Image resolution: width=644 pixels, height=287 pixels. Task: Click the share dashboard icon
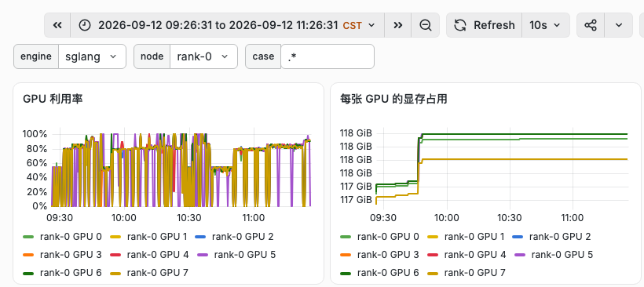pos(591,25)
